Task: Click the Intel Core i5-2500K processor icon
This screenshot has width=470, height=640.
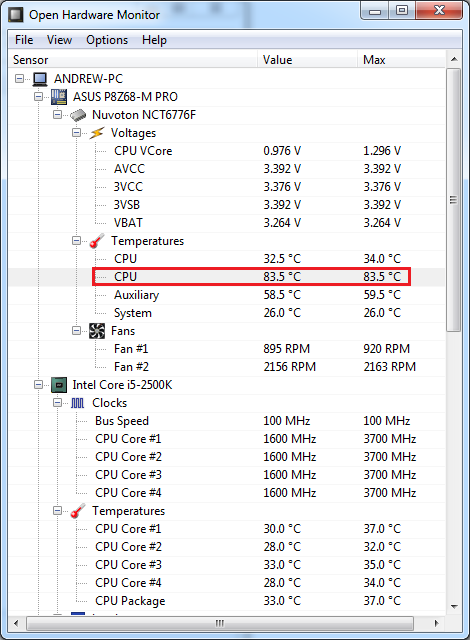Action: (59, 385)
